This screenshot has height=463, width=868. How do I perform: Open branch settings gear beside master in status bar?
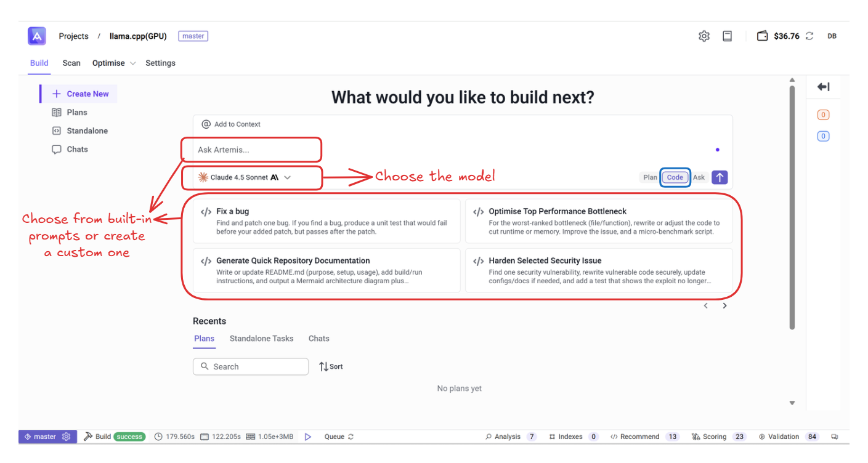(x=67, y=437)
